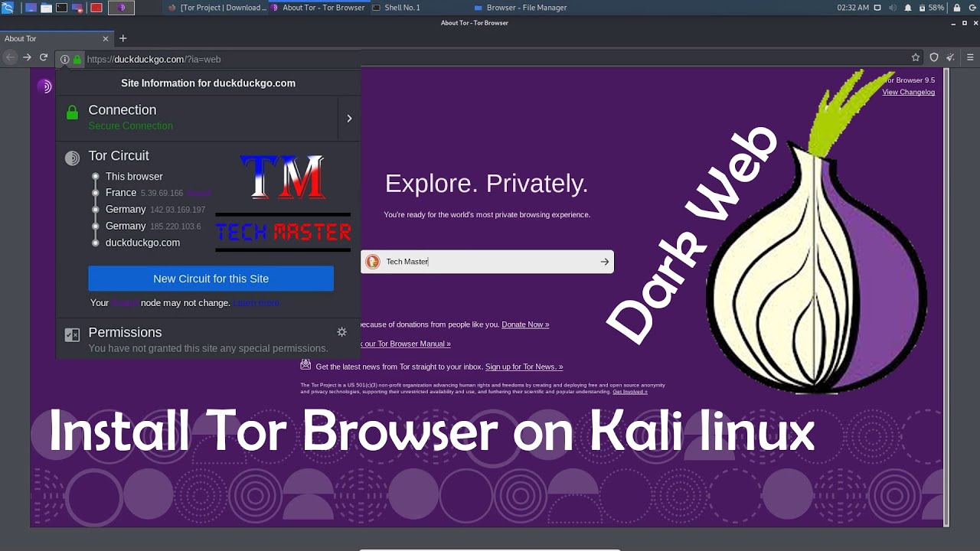Screen dimensions: 980x551
Task: Click Get Involved link
Action: [x=629, y=392]
